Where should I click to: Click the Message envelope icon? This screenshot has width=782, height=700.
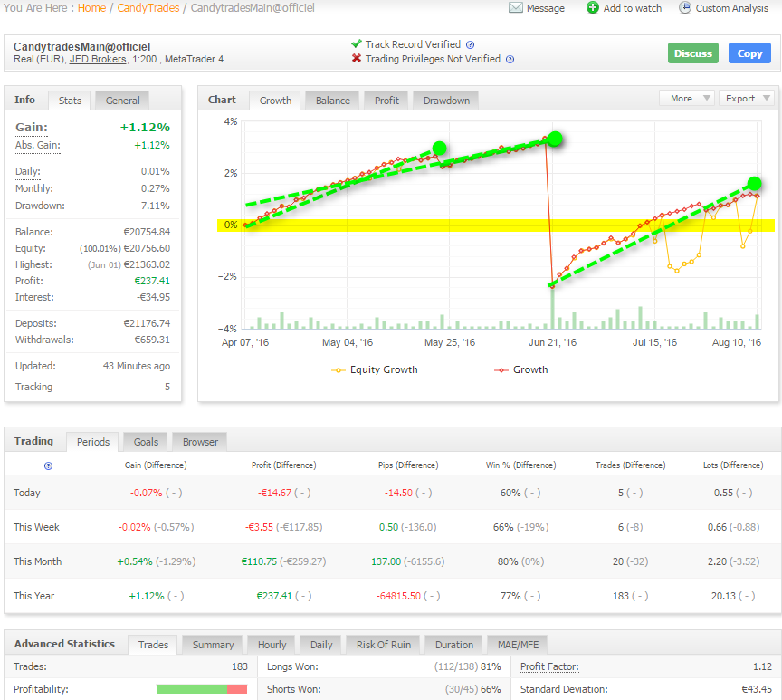(x=516, y=8)
